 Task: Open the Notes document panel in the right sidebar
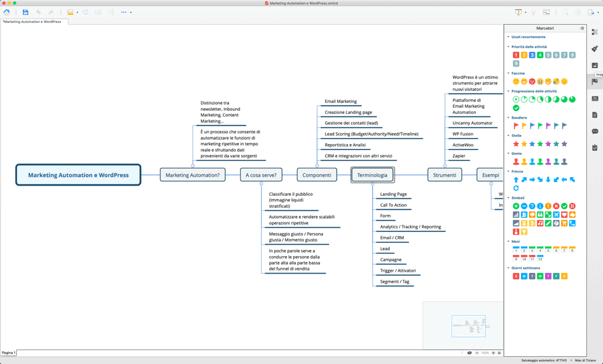pos(595,115)
